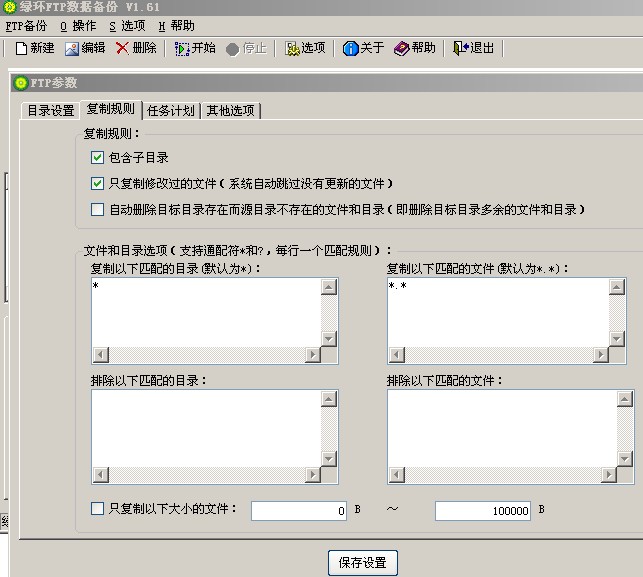Toggle 只复制修改过的文件 checkbox

tap(97, 184)
